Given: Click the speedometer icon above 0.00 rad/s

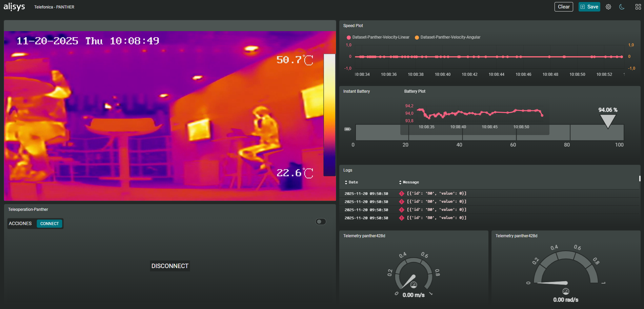Looking at the screenshot, I should [x=566, y=291].
